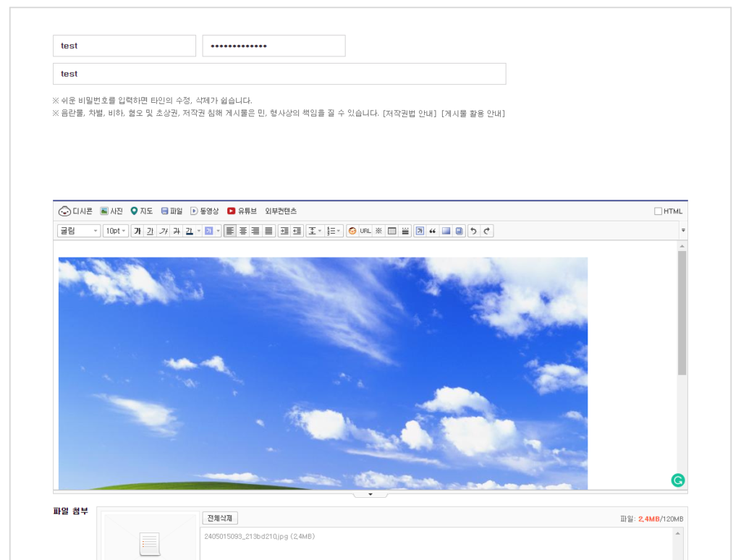
Task: Apply the current font color
Action: [189, 231]
